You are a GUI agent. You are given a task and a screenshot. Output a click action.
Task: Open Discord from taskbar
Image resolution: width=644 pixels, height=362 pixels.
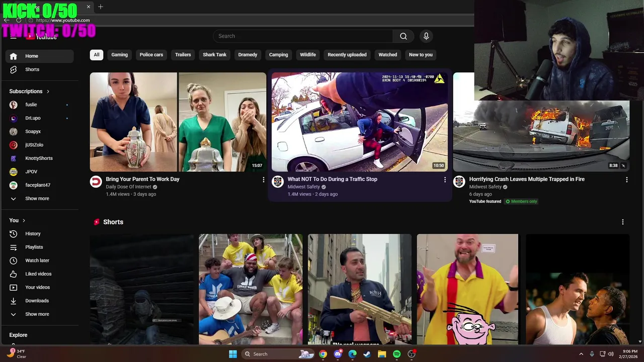pos(338,354)
